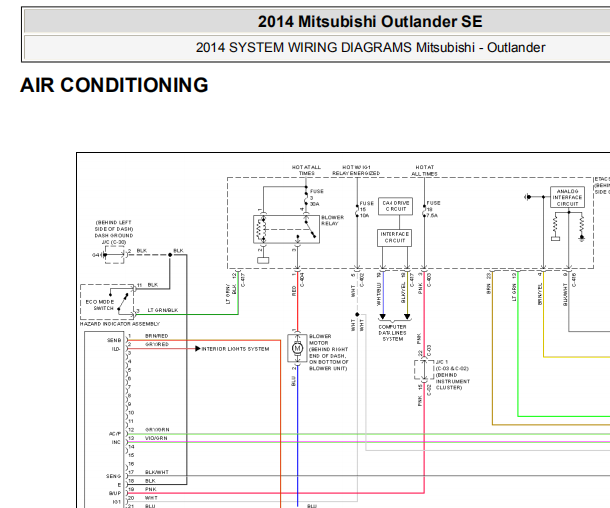Click the 'VIO/GRN' wire label at pin 13
Screen dimensions: 610x508
click(156, 438)
